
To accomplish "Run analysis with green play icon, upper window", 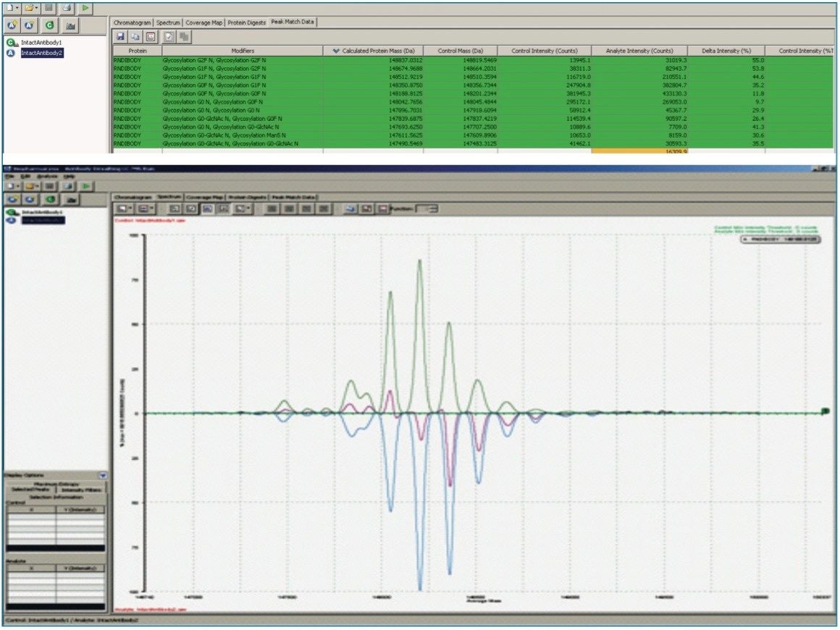I will tap(85, 8).
